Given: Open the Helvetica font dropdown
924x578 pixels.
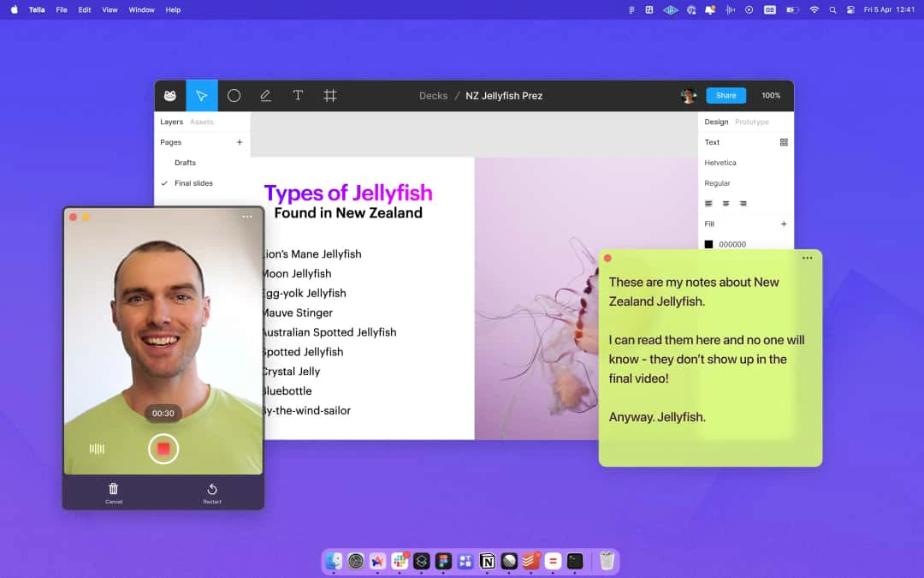Looking at the screenshot, I should point(720,163).
